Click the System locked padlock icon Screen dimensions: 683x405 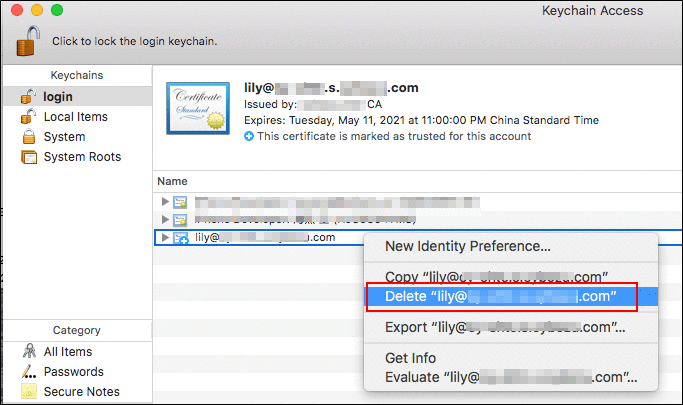tap(29, 137)
